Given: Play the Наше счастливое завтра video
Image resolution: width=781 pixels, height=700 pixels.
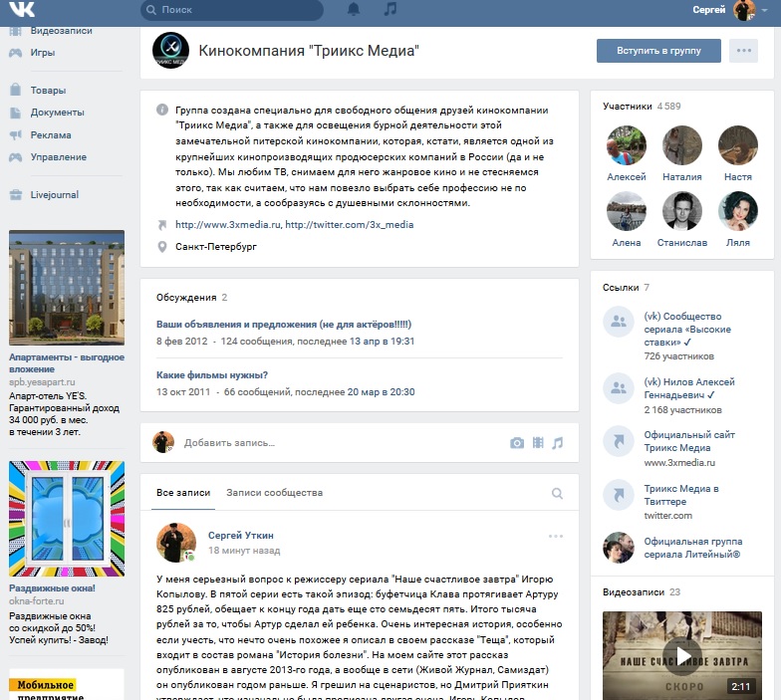Looking at the screenshot, I should (681, 655).
